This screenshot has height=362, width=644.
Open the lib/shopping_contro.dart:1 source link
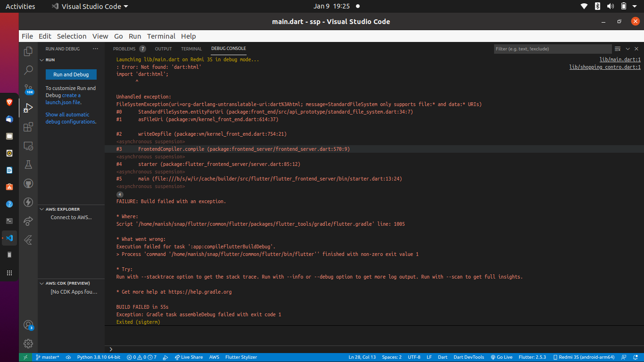tap(605, 67)
